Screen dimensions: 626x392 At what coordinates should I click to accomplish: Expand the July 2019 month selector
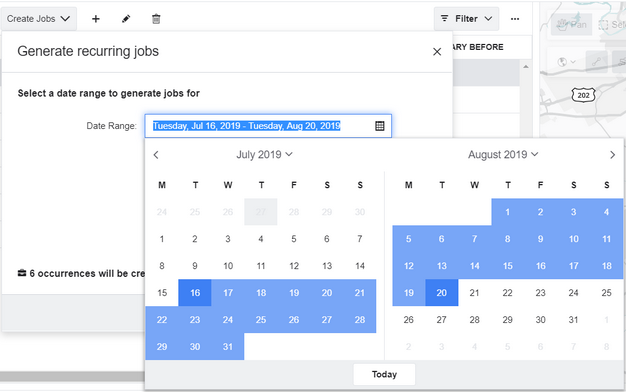pyautogui.click(x=264, y=155)
